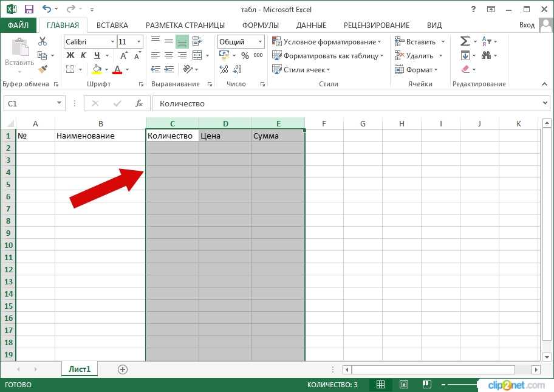The width and height of the screenshot is (554, 392).
Task: Switch to Page Layout view
Action: [403, 385]
